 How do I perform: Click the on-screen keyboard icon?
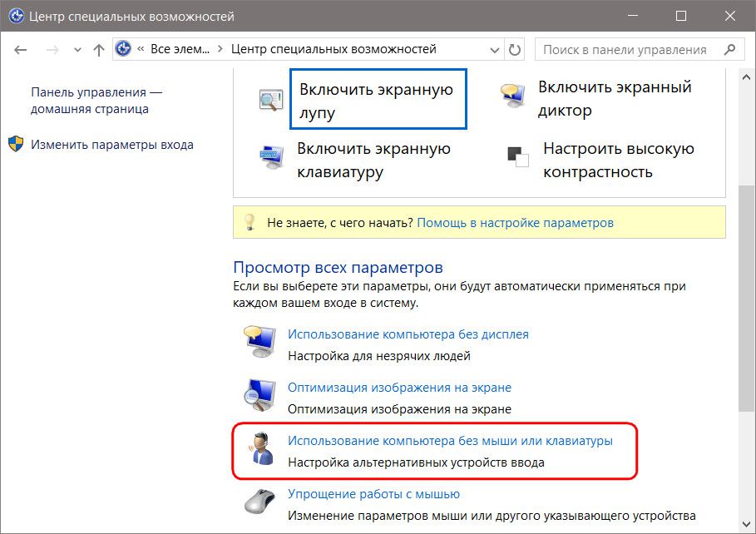[x=271, y=158]
